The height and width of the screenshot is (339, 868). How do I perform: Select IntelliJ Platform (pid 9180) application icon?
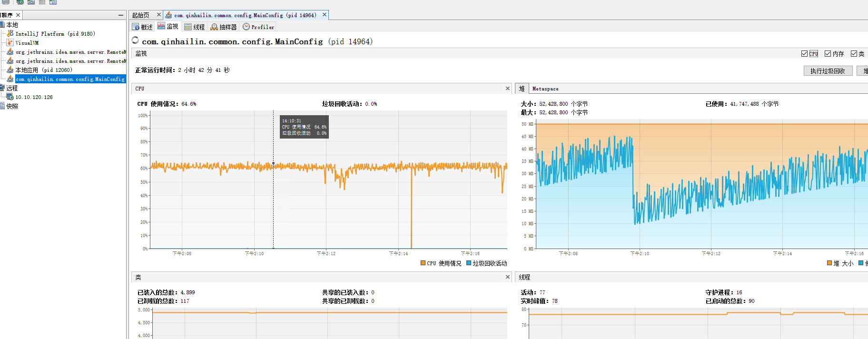tap(10, 34)
